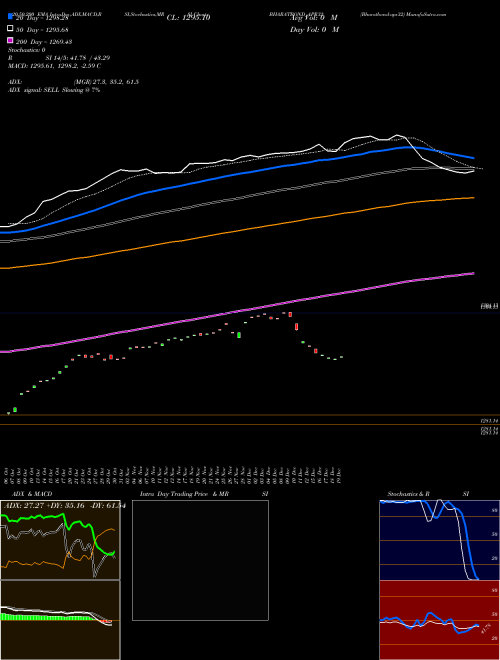The width and height of the screenshot is (500, 660).
Task: Click the MACD values line in header
Action: click(x=54, y=66)
